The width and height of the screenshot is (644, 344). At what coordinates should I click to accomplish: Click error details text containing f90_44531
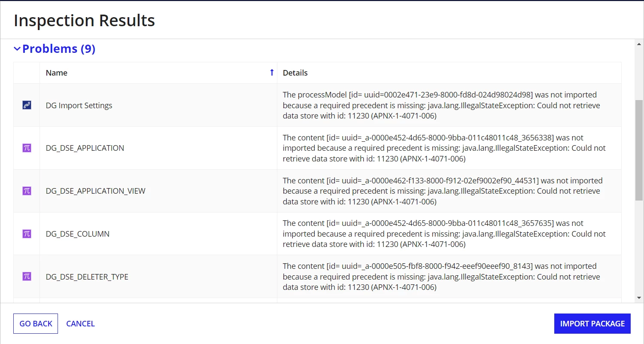[443, 191]
